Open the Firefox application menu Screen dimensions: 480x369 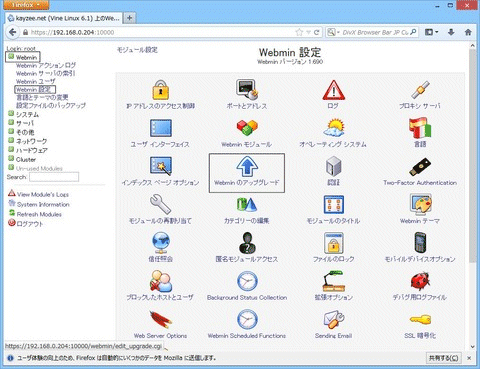[26, 5]
